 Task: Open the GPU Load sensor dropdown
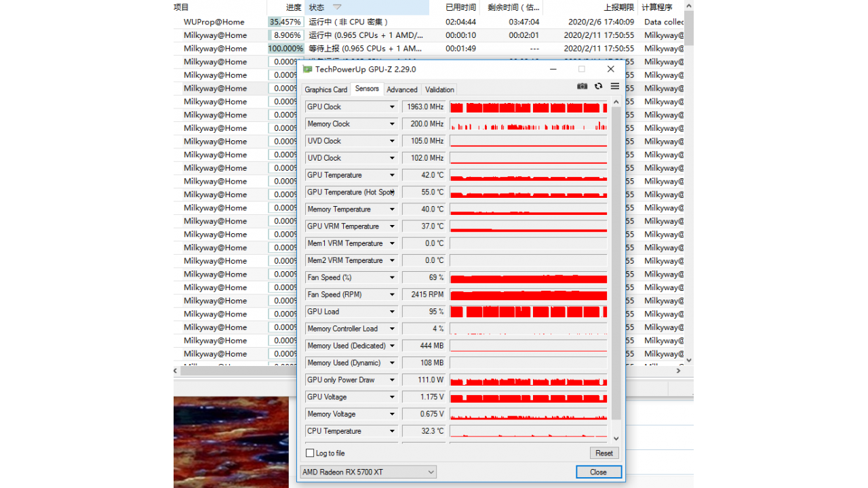pos(392,312)
